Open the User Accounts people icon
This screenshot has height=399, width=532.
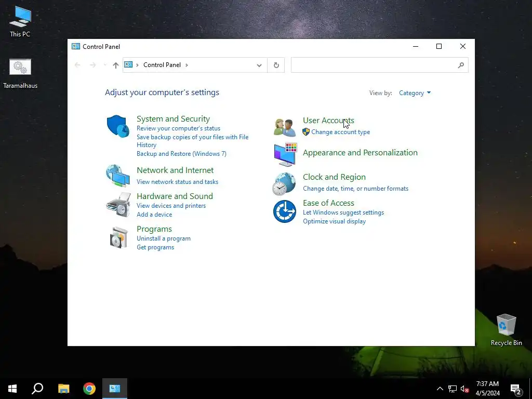click(x=285, y=127)
